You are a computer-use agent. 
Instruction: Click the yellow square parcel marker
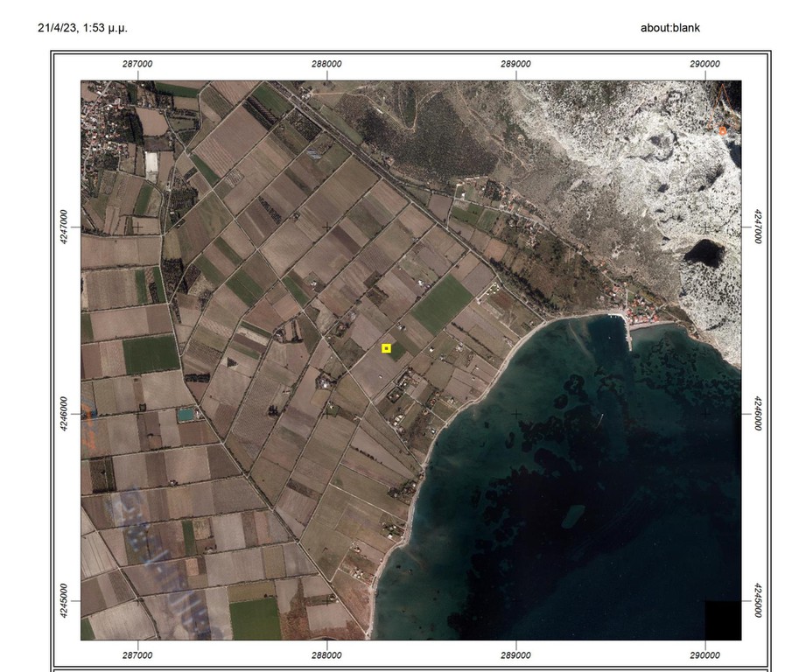click(386, 348)
